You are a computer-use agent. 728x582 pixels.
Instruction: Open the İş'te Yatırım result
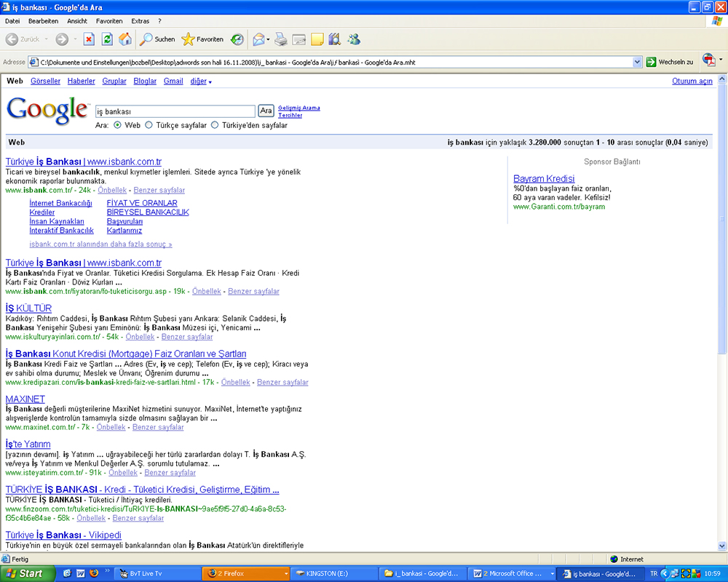coord(28,445)
